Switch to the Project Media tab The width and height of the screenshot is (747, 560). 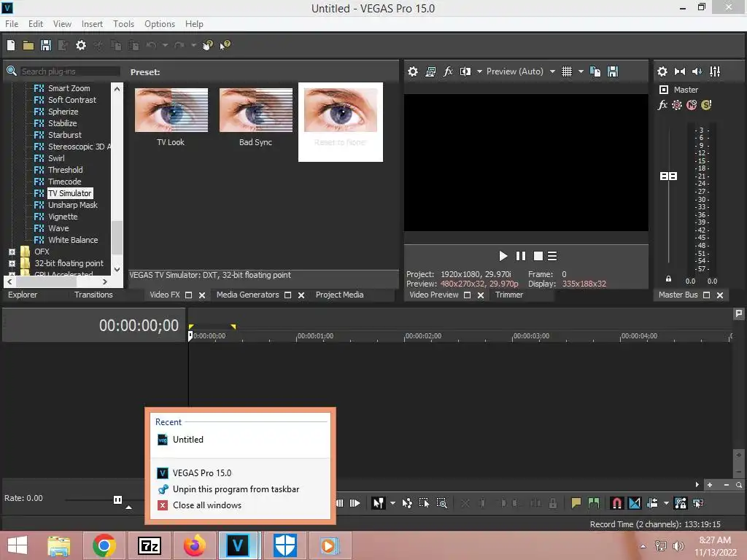coord(339,295)
